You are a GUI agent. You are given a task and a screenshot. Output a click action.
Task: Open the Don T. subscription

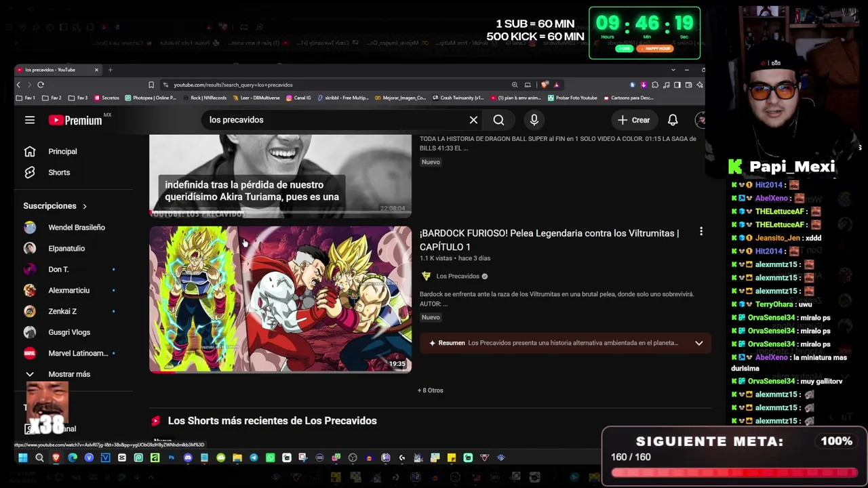click(58, 269)
